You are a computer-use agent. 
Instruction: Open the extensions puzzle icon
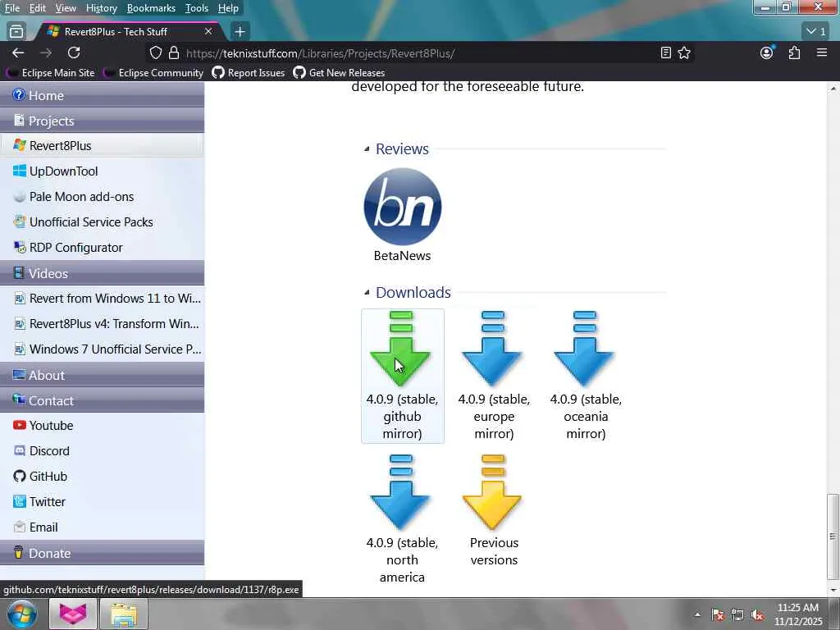pyautogui.click(x=794, y=52)
